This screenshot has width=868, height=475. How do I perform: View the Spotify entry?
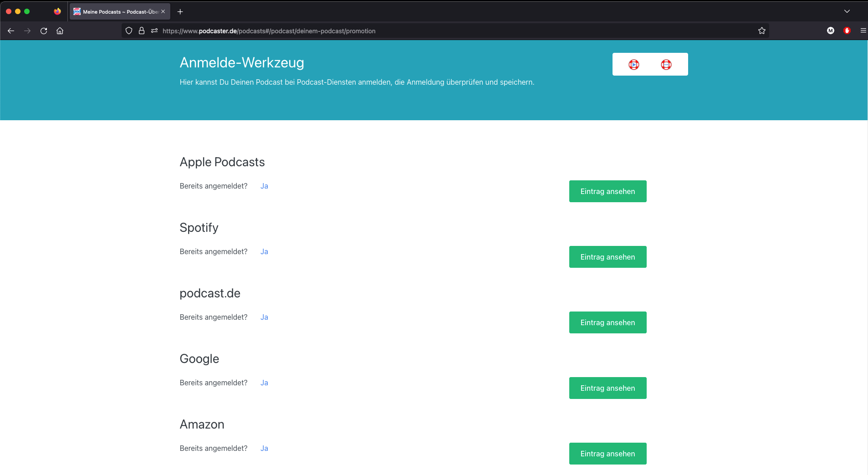click(x=608, y=257)
